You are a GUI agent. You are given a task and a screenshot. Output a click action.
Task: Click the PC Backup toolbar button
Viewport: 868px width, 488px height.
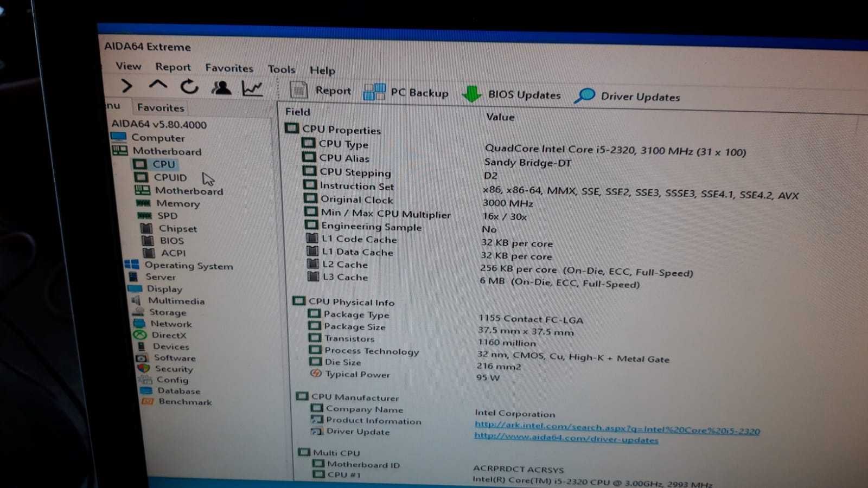point(406,92)
